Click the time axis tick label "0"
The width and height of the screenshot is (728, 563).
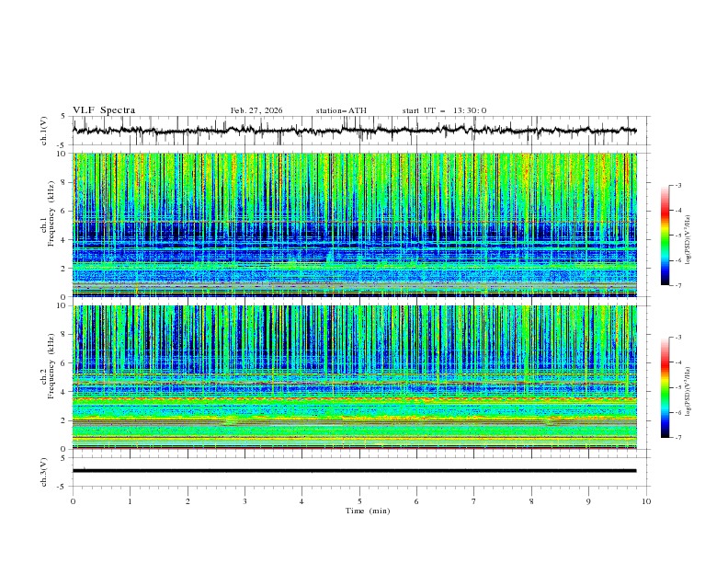(73, 501)
